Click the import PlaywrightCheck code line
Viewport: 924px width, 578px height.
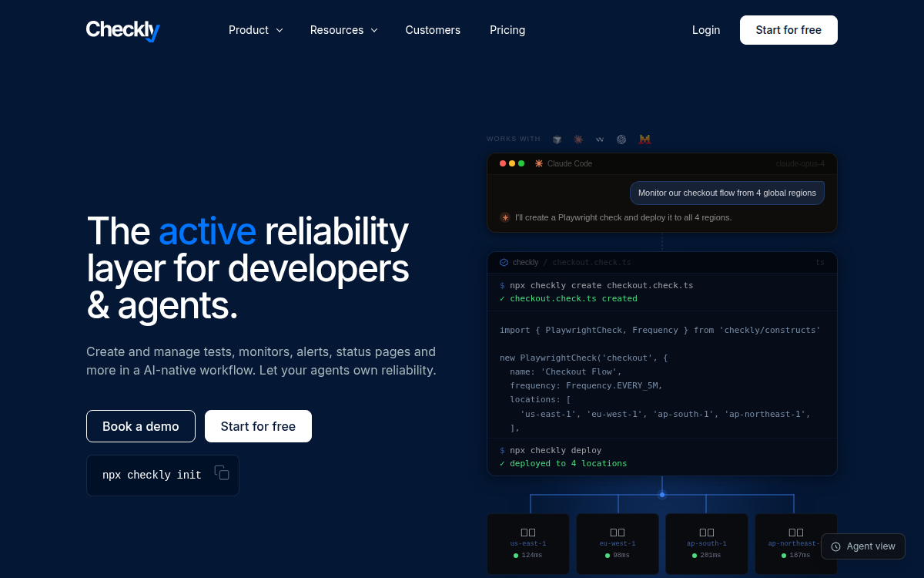pyautogui.click(x=660, y=330)
